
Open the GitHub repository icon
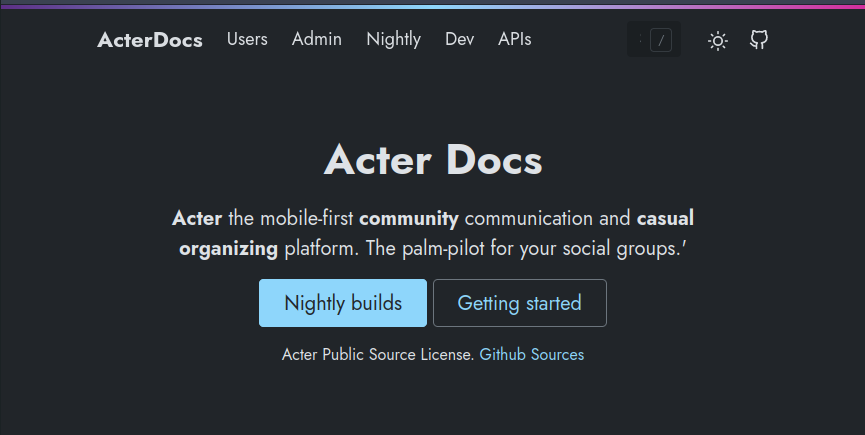(759, 40)
